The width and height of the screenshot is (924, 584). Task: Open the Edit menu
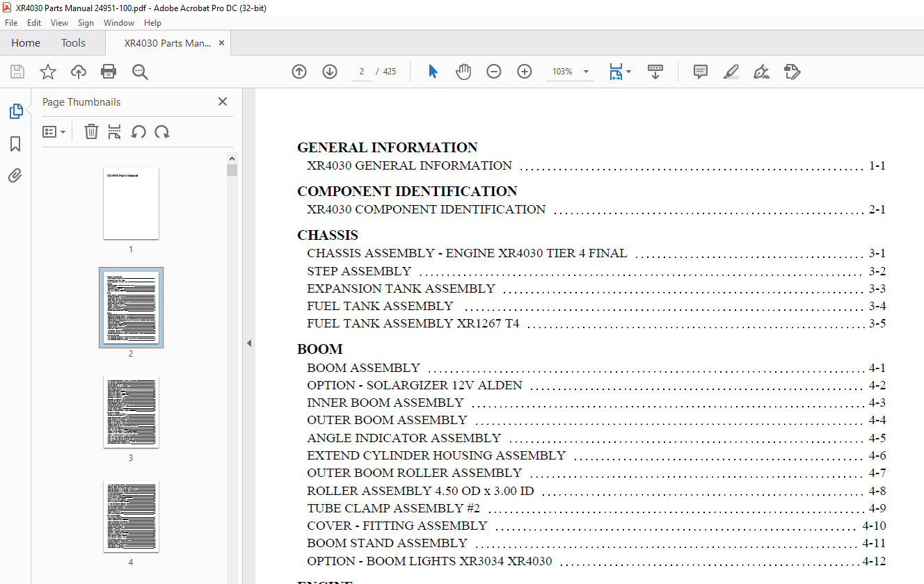coord(34,23)
